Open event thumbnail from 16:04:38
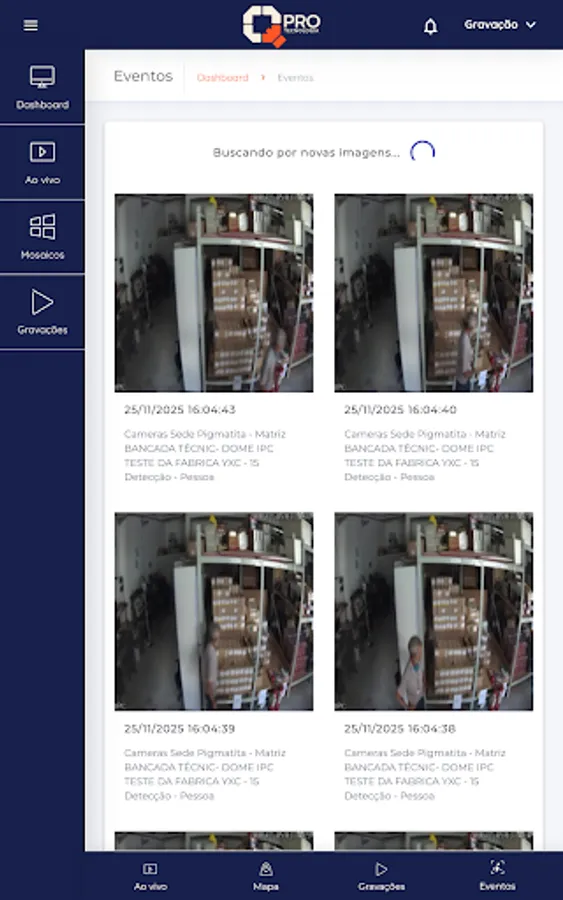This screenshot has height=900, width=563. 434,611
